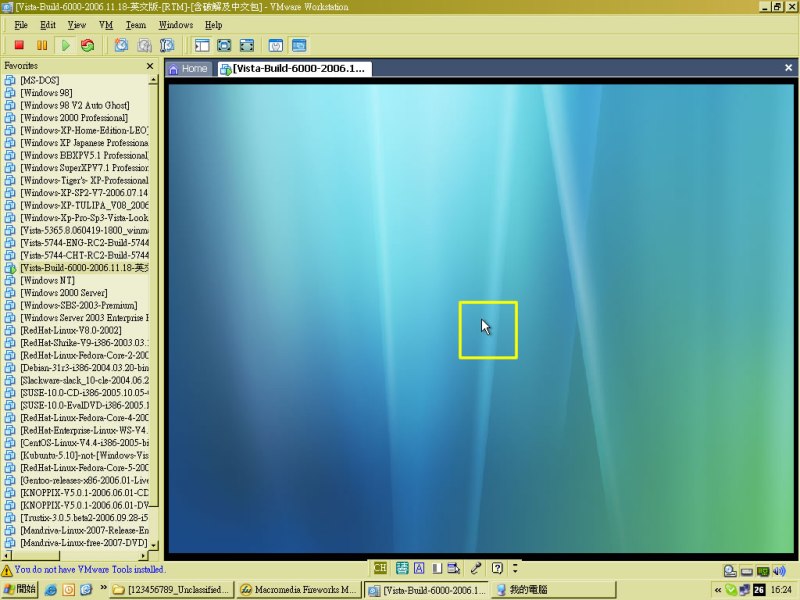Click Favorites list scroll up arrow
This screenshot has height=600, width=800.
(x=153, y=80)
